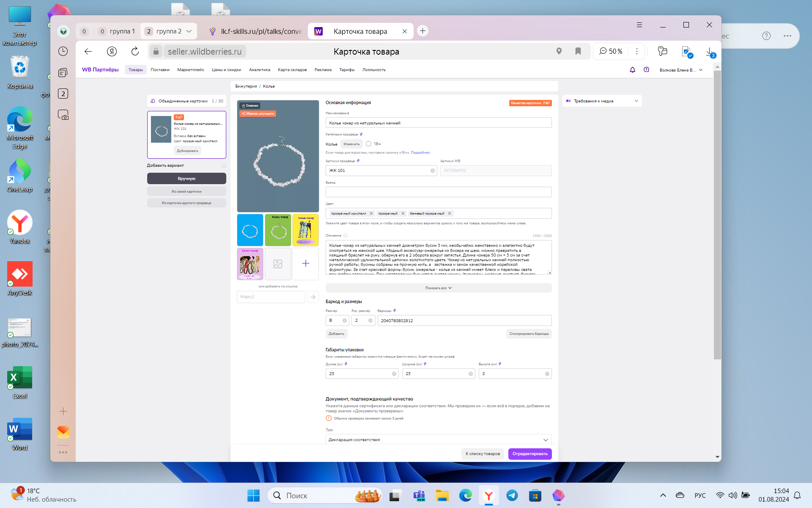Click the location pin icon in address bar
This screenshot has width=812, height=508.
(x=559, y=51)
